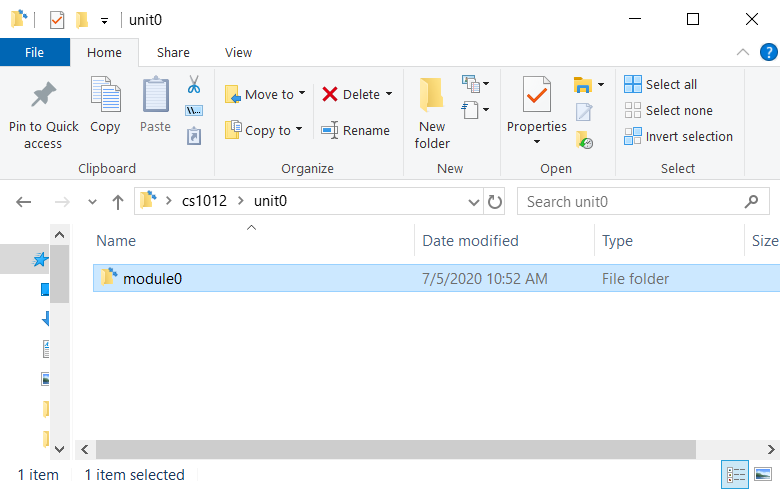Switch to large icons view in status bar
Viewport: 780px width, 489px height.
pos(763,474)
